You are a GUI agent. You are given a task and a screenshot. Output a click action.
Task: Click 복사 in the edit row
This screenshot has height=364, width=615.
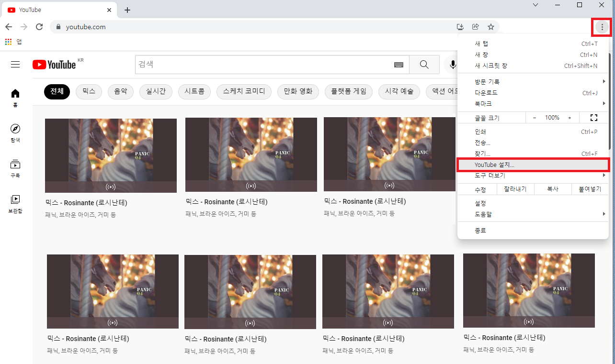coord(553,189)
